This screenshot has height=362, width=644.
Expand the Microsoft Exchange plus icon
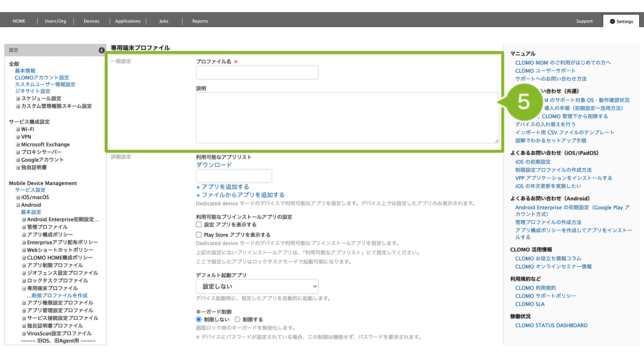click(18, 144)
